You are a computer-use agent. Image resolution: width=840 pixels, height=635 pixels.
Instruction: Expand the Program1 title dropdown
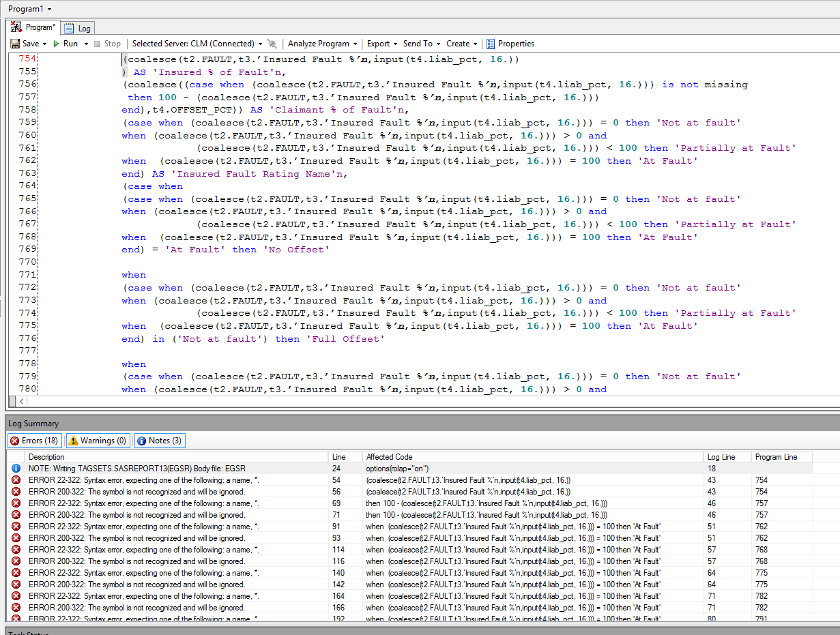tap(49, 9)
